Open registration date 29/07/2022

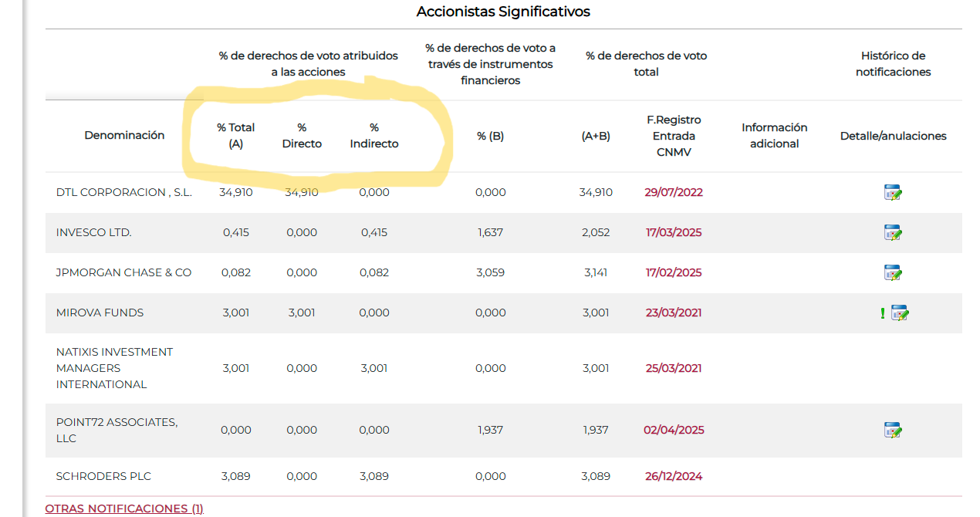coord(674,192)
